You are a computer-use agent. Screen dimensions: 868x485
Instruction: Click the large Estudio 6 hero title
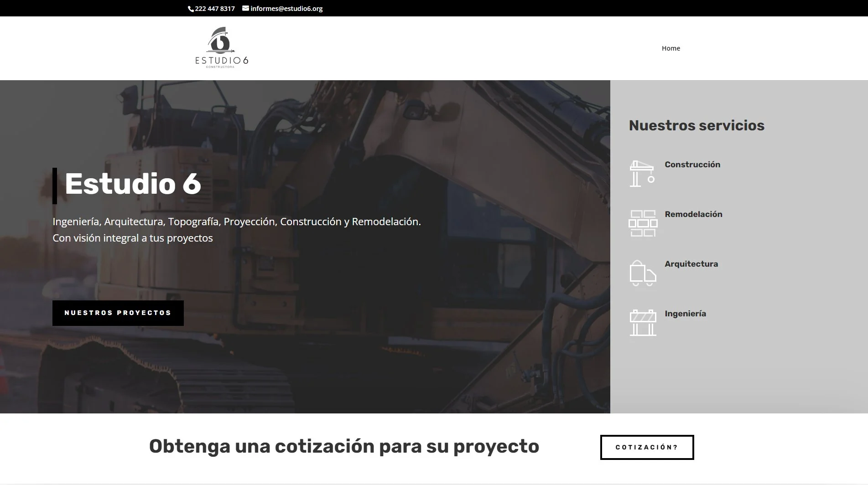point(133,184)
